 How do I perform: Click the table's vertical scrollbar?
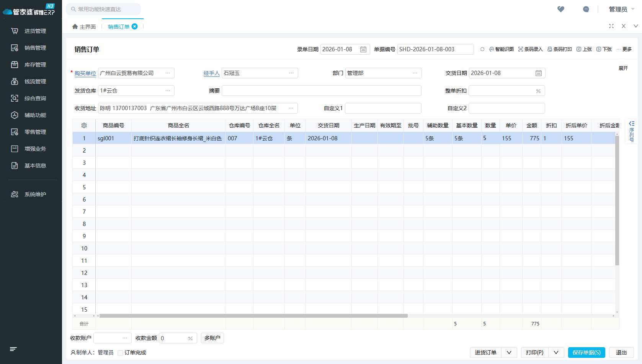(x=617, y=200)
